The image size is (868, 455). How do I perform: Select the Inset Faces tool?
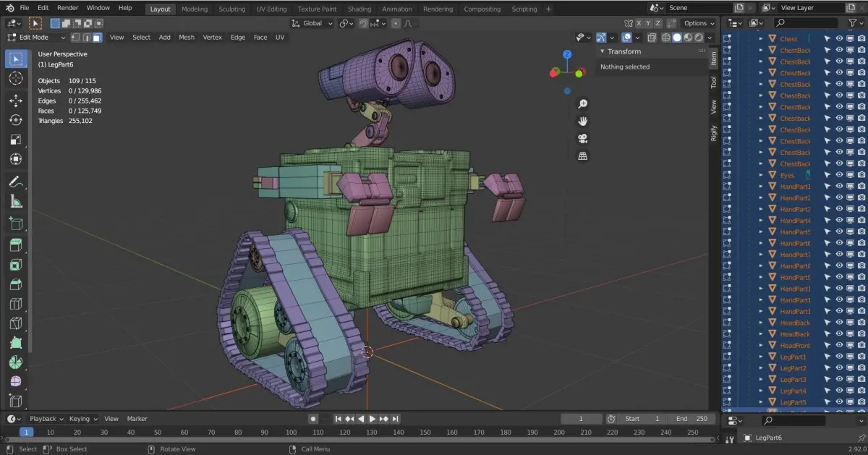(x=16, y=265)
